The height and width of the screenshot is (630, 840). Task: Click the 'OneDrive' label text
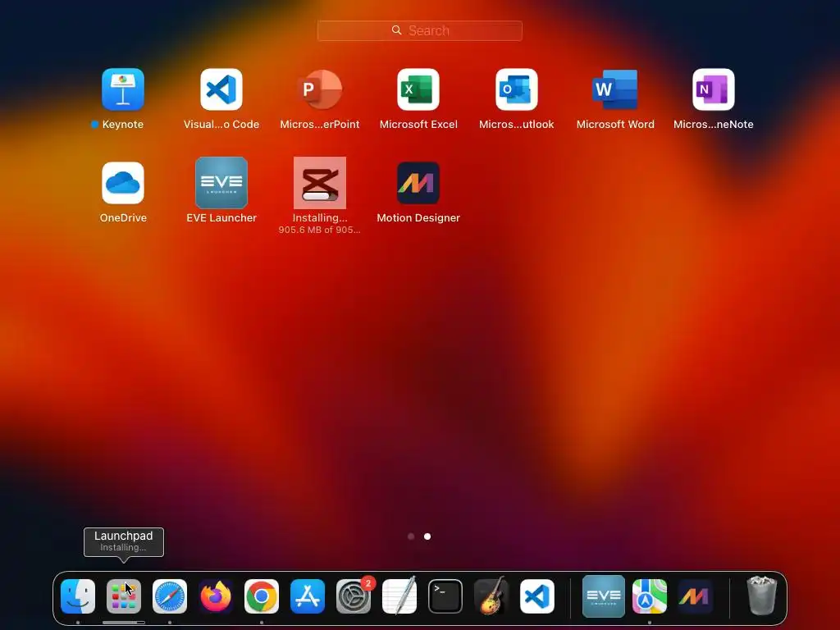[123, 217]
